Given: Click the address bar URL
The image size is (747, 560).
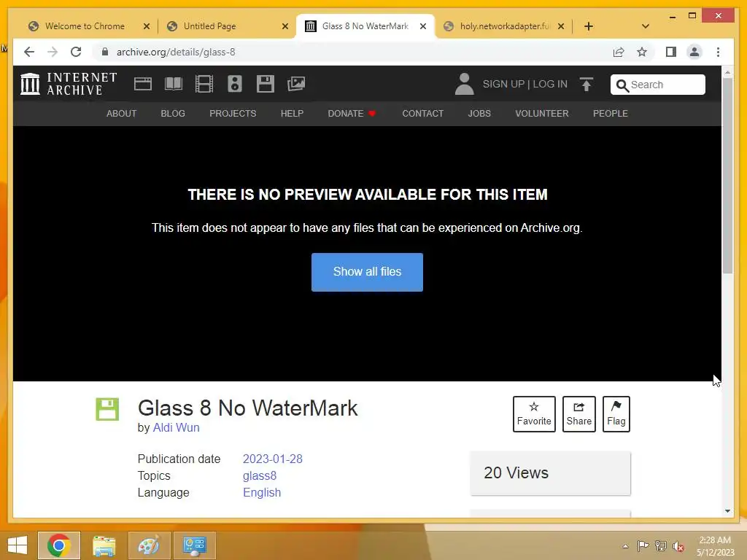Looking at the screenshot, I should (176, 52).
